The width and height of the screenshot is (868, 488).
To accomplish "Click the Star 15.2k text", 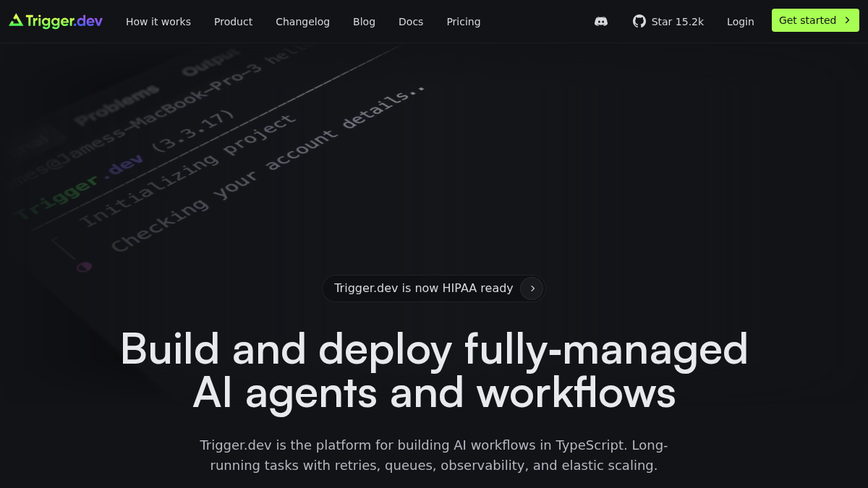I will pos(677,22).
